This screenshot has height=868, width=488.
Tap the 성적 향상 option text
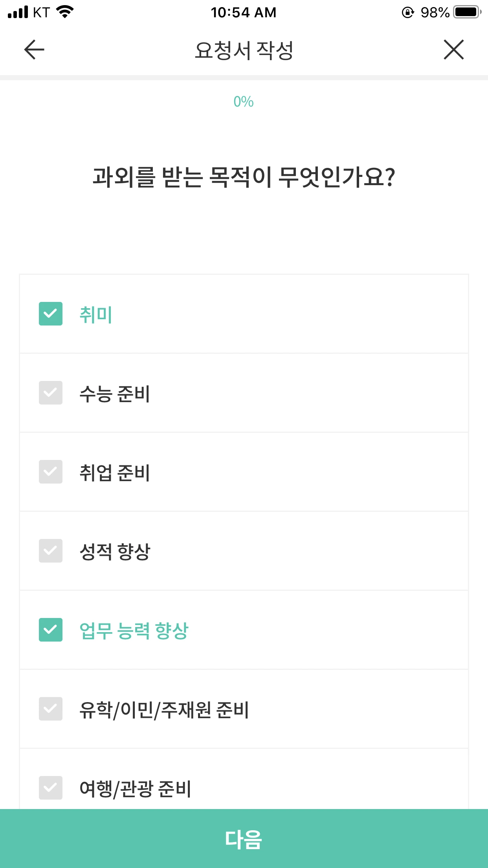pyautogui.click(x=115, y=552)
